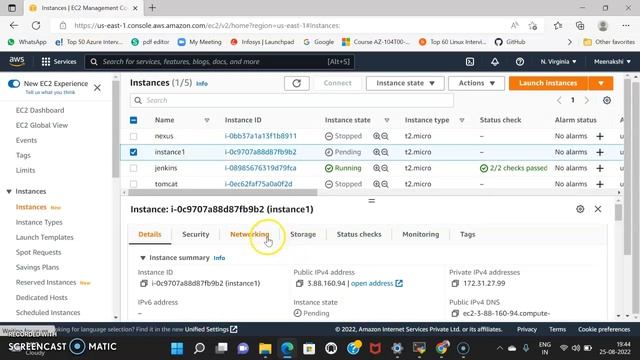Open the N. Virginia region selector
The width and height of the screenshot is (640, 360).
[x=558, y=62]
